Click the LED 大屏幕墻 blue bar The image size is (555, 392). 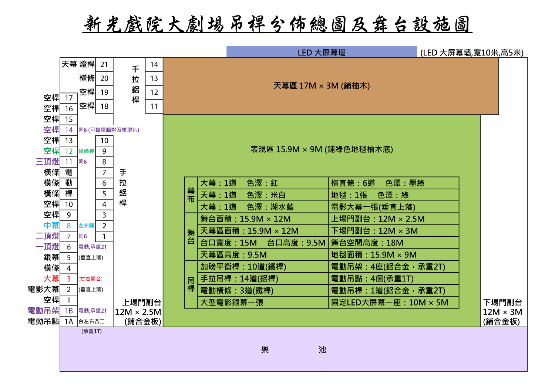322,52
